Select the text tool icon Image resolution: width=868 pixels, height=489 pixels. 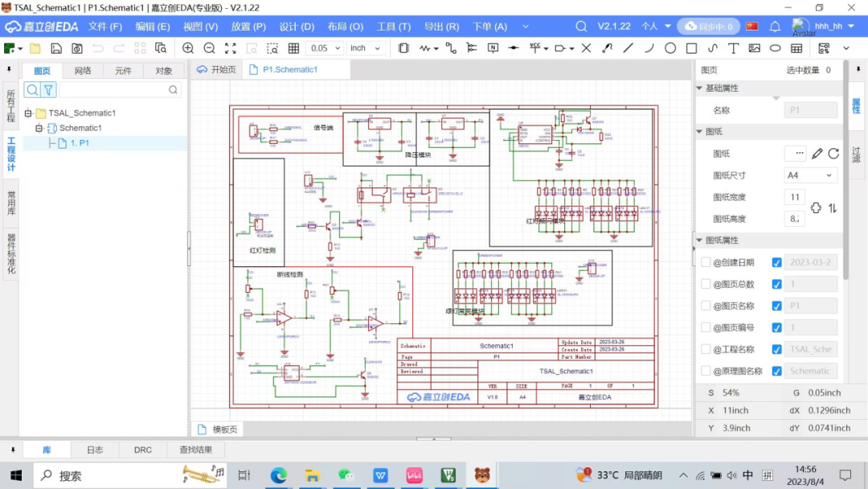(733, 48)
